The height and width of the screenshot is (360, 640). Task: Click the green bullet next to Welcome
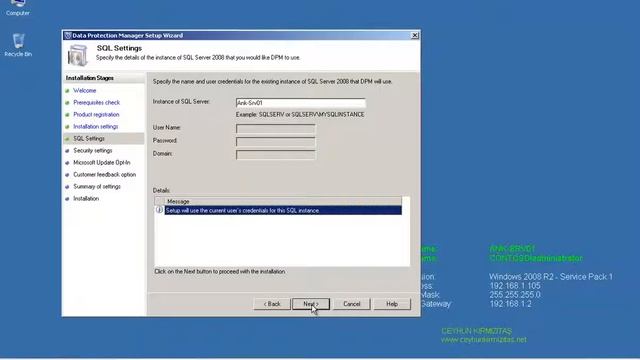67,91
